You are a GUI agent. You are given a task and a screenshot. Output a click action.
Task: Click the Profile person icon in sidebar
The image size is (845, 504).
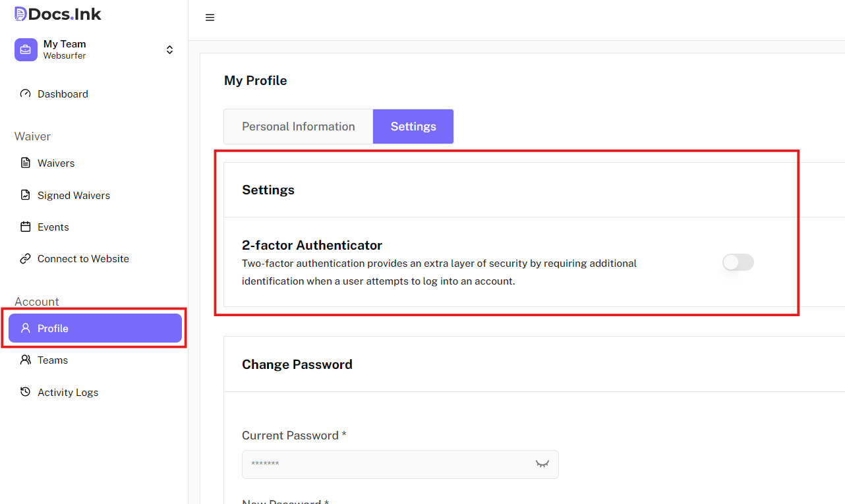click(x=26, y=328)
